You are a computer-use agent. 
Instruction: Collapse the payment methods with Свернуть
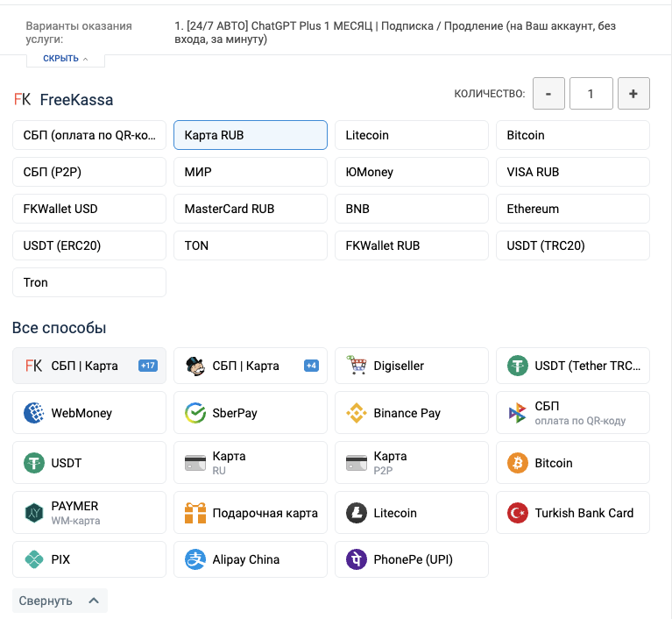pos(60,601)
